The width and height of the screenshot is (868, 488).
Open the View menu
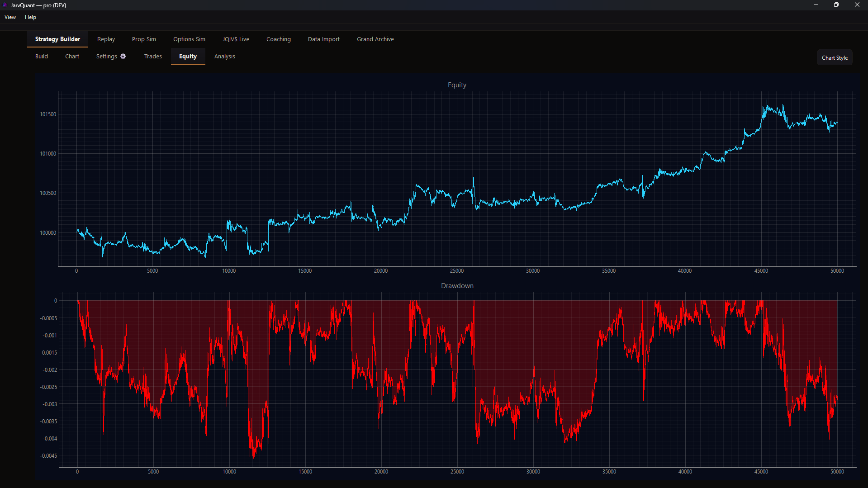click(x=10, y=17)
